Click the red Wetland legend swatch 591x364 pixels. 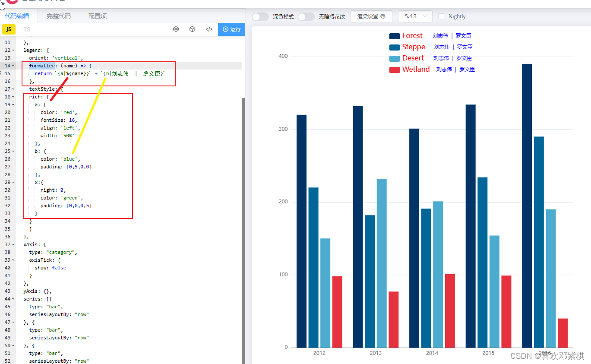click(x=394, y=70)
